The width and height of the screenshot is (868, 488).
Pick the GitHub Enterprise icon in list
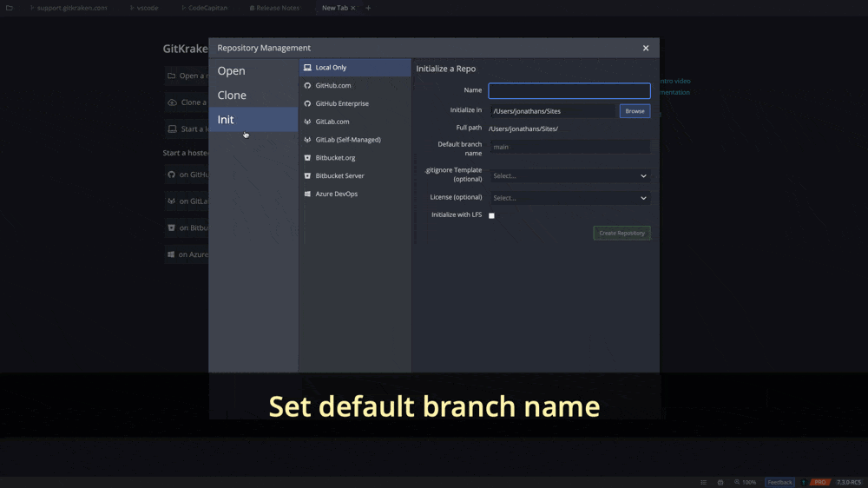(x=307, y=103)
